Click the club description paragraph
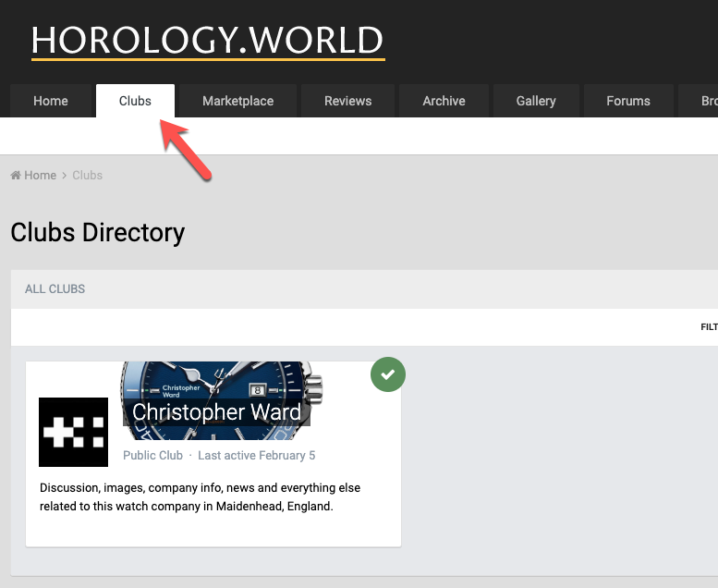 (x=201, y=496)
